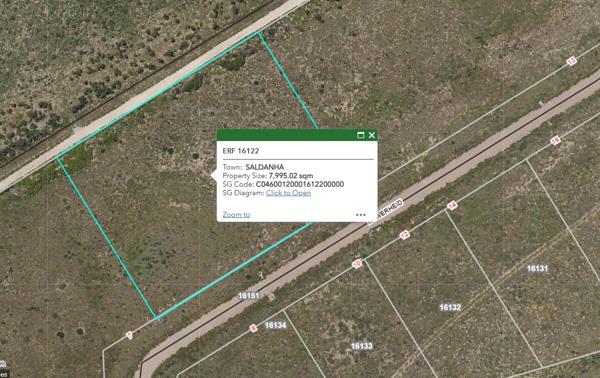600x378 pixels.
Task: Select the parcel labeled 16134
Action: (276, 325)
